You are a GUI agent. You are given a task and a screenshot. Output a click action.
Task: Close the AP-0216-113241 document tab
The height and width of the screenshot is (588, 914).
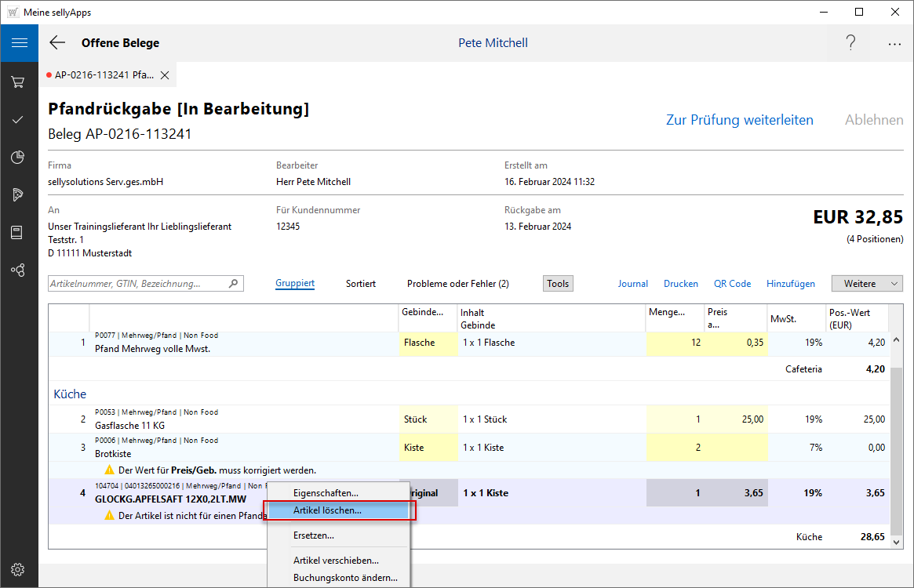tap(165, 75)
